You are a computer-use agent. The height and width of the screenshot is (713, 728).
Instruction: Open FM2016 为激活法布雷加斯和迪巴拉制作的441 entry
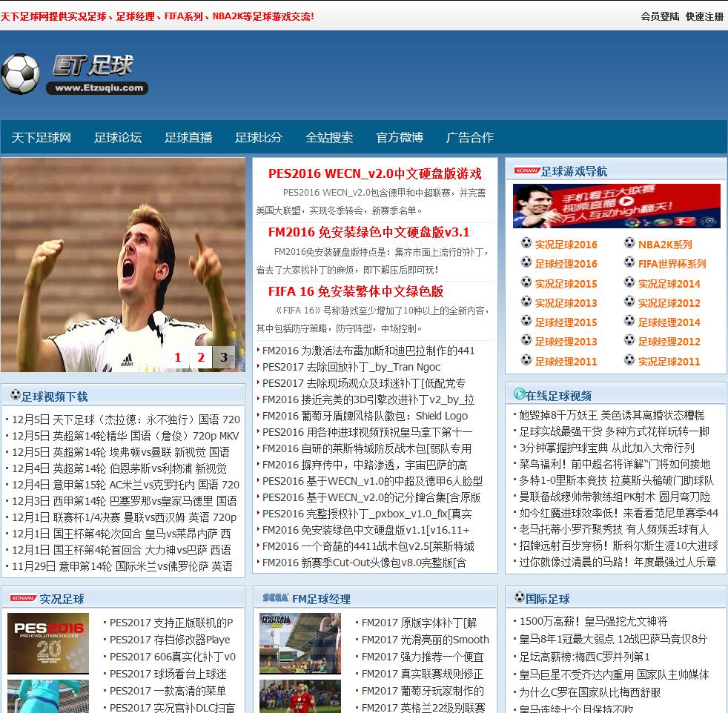[368, 351]
